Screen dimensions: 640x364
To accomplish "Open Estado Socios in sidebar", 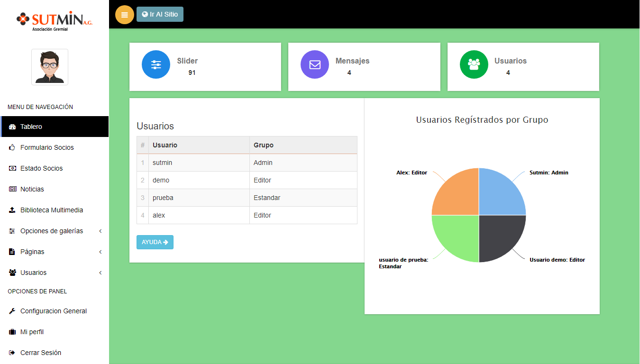I will tap(41, 168).
